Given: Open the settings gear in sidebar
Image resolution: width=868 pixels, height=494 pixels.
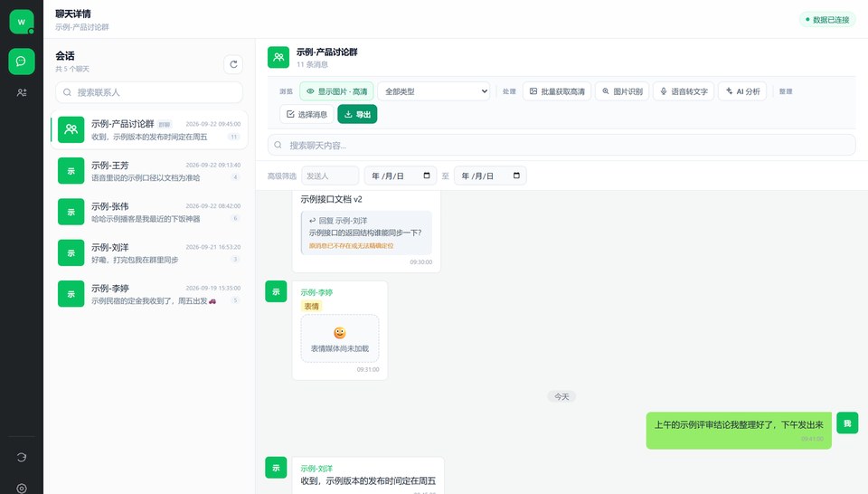Looking at the screenshot, I should [22, 488].
